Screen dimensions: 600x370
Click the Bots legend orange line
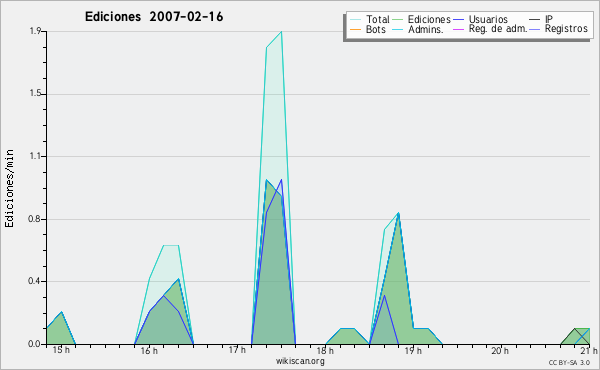tap(355, 29)
